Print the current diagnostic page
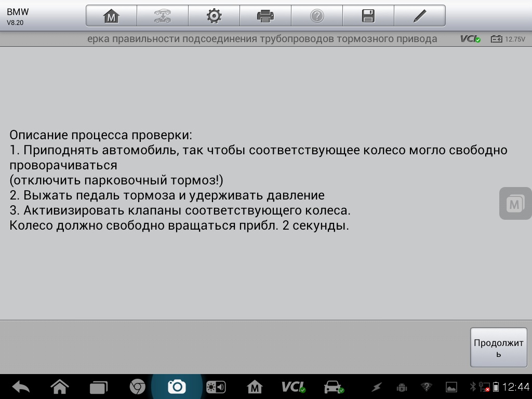Image resolution: width=532 pixels, height=399 pixels. coord(265,16)
